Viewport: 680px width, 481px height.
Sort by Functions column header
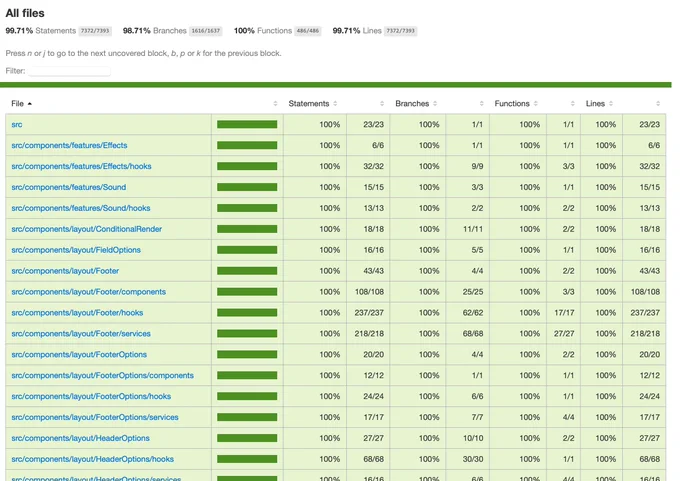(516, 104)
